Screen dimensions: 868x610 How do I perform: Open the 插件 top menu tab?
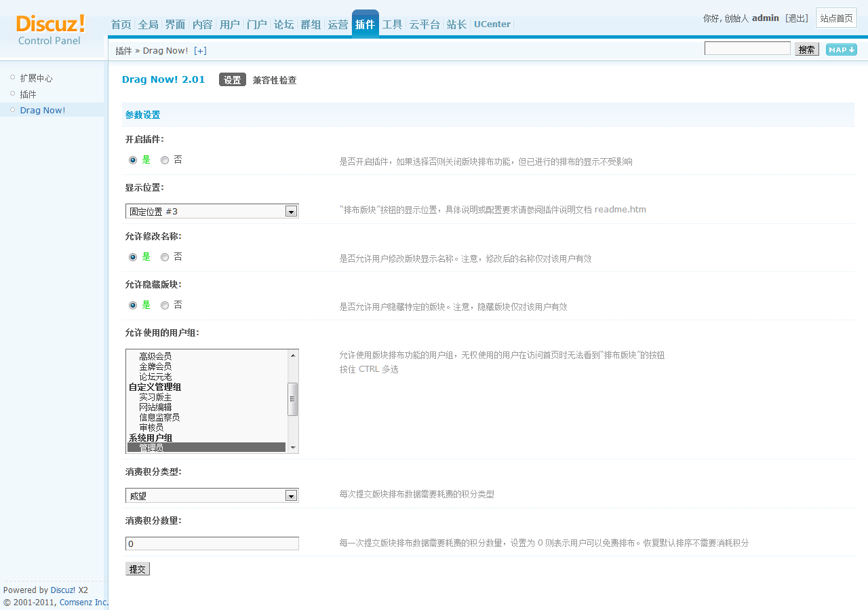click(x=365, y=24)
